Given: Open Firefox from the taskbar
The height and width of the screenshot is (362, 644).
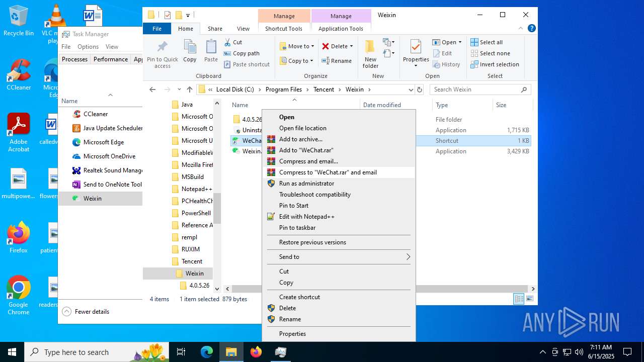Looking at the screenshot, I should coord(256,352).
